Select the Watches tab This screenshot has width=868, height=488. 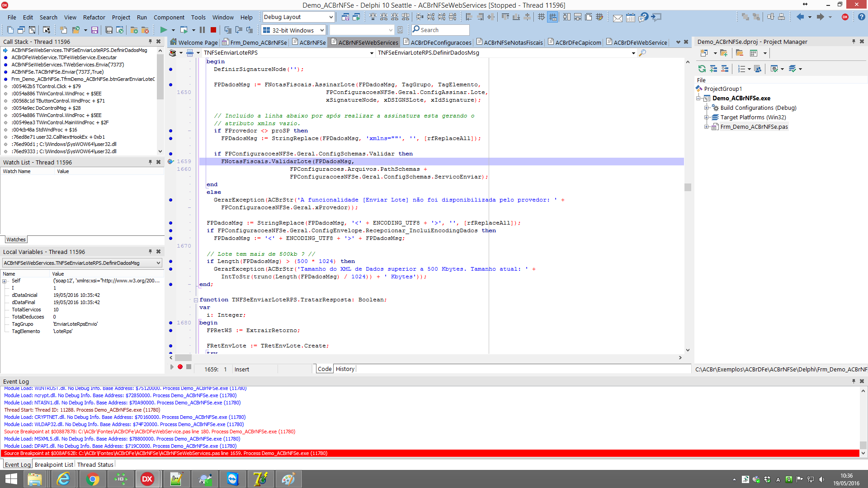16,239
